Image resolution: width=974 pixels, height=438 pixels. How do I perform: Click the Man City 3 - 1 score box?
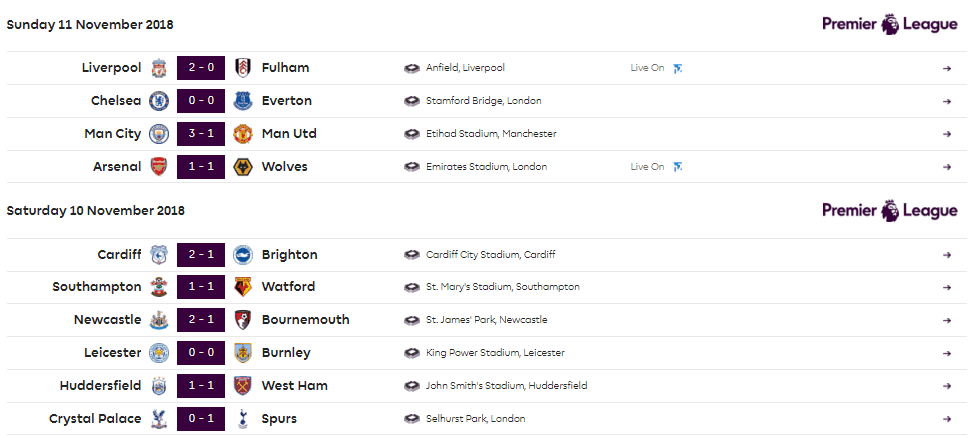click(201, 134)
